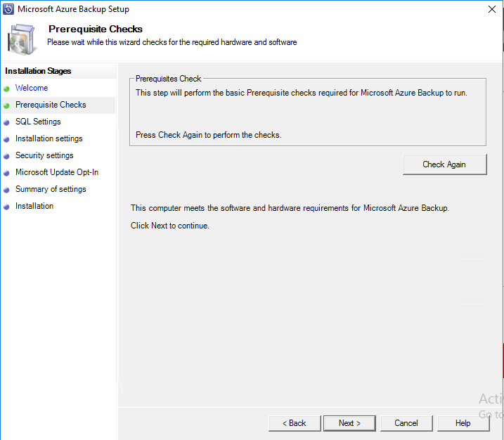
Task: Open Help for the setup wizard
Action: pos(463,423)
